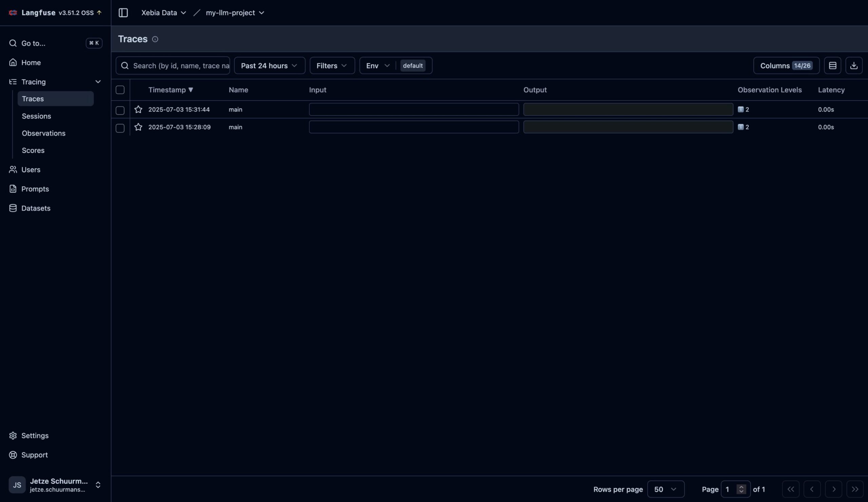This screenshot has height=502, width=868.
Task: Click the Output column header
Action: 535,90
